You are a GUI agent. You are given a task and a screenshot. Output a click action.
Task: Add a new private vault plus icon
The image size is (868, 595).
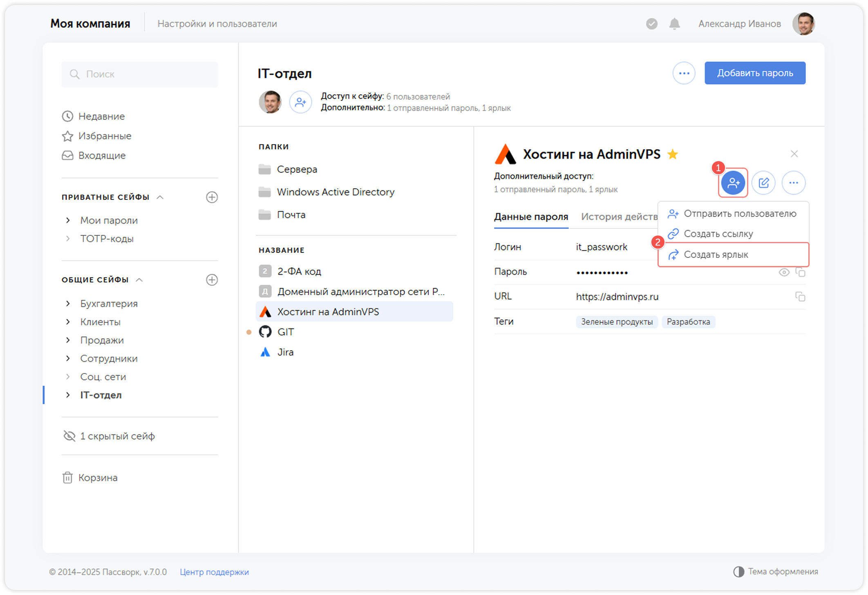pos(212,197)
